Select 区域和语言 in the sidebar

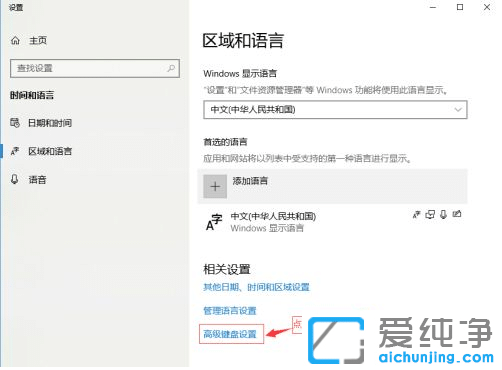pyautogui.click(x=50, y=151)
